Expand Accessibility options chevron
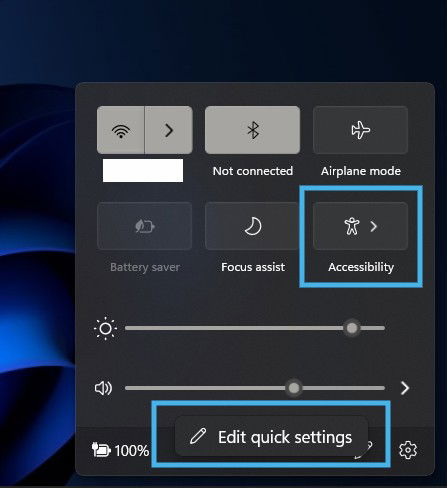Viewport: 447px width, 488px height. tap(374, 226)
